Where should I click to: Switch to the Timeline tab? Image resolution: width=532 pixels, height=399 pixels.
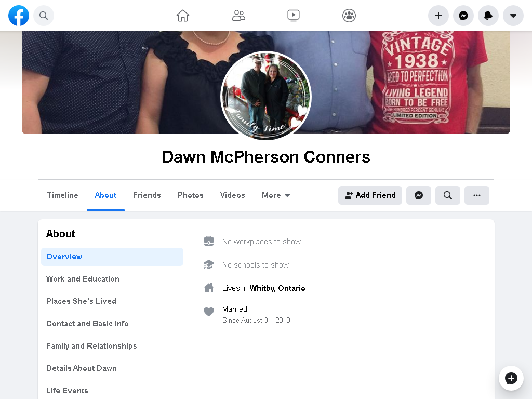[62, 195]
